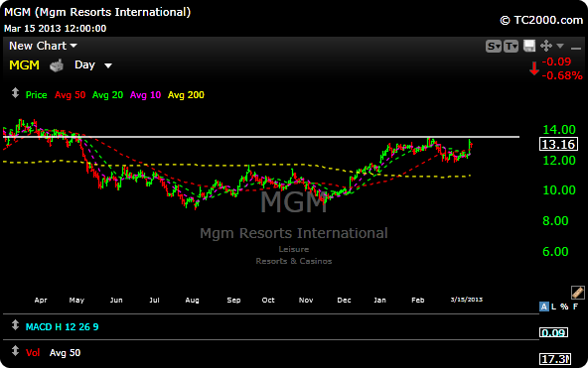The width and height of the screenshot is (588, 368).
Task: Click the Aug label on date axis
Action: [x=192, y=301]
